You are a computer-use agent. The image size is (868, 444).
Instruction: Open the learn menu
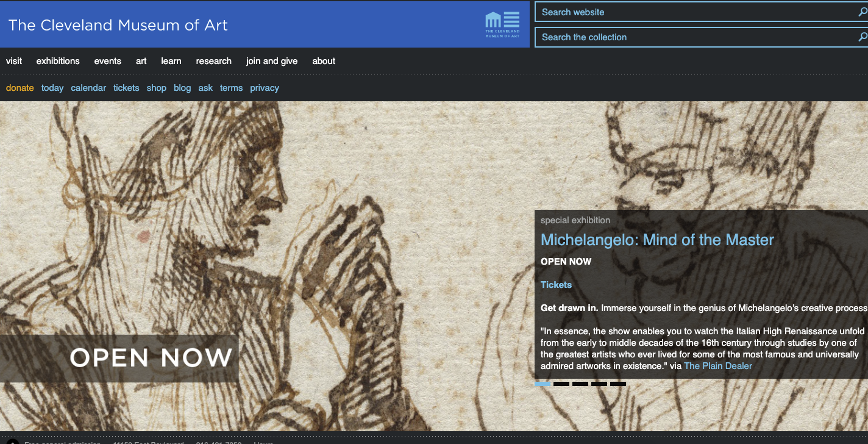(171, 61)
